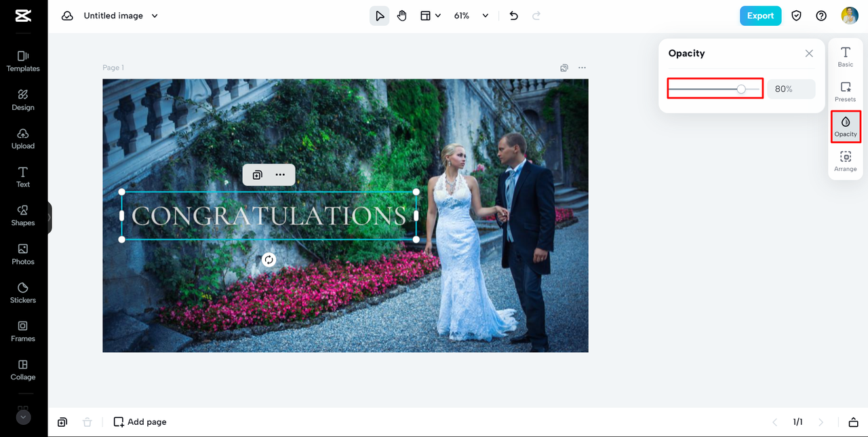Open the Arrange tab
Image resolution: width=868 pixels, height=437 pixels.
point(846,161)
